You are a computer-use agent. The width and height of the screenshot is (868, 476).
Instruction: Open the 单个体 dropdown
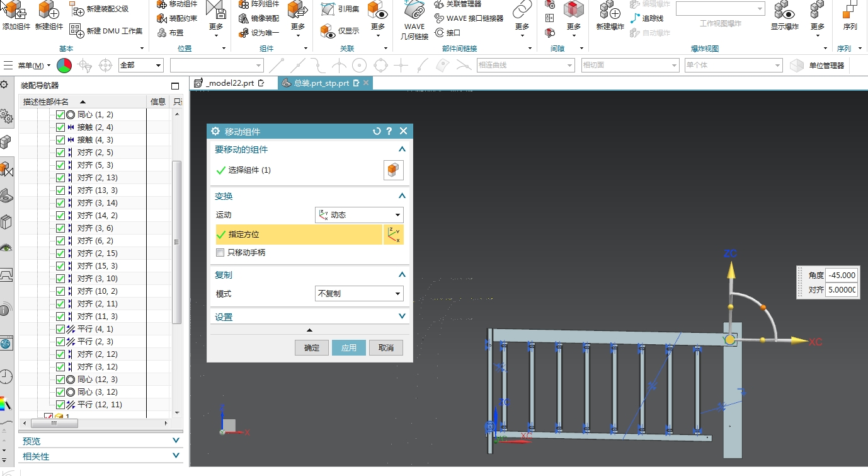click(734, 65)
